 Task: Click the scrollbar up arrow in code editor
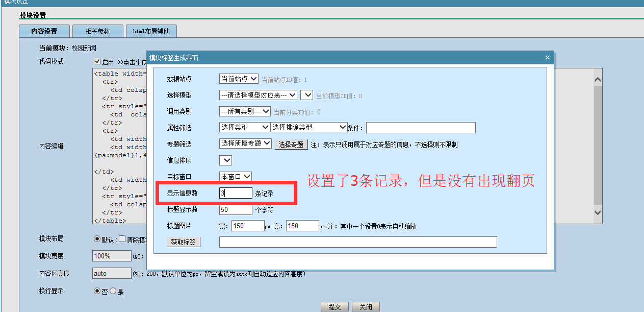point(598,80)
